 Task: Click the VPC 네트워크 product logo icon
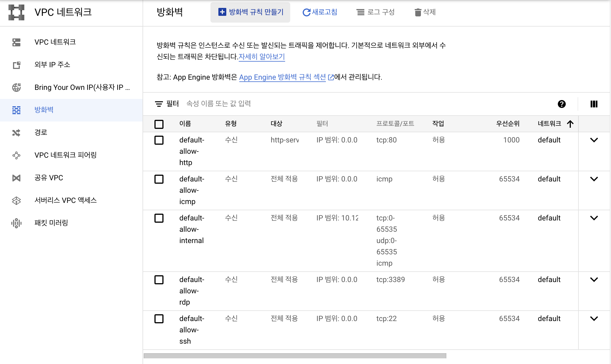[x=16, y=12]
